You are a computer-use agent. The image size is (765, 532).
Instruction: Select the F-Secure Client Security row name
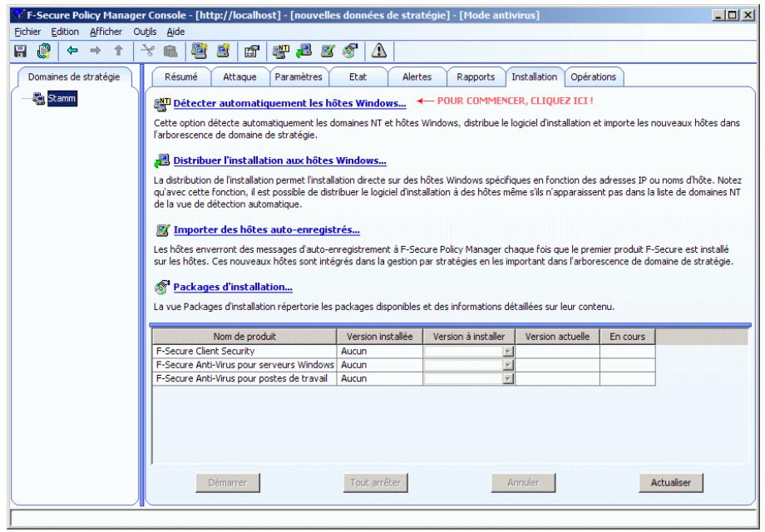click(x=244, y=351)
